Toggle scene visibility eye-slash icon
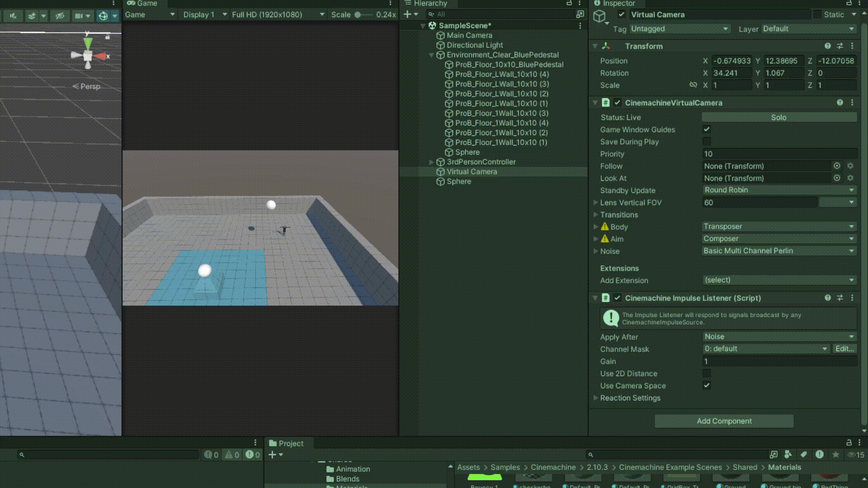 (60, 16)
